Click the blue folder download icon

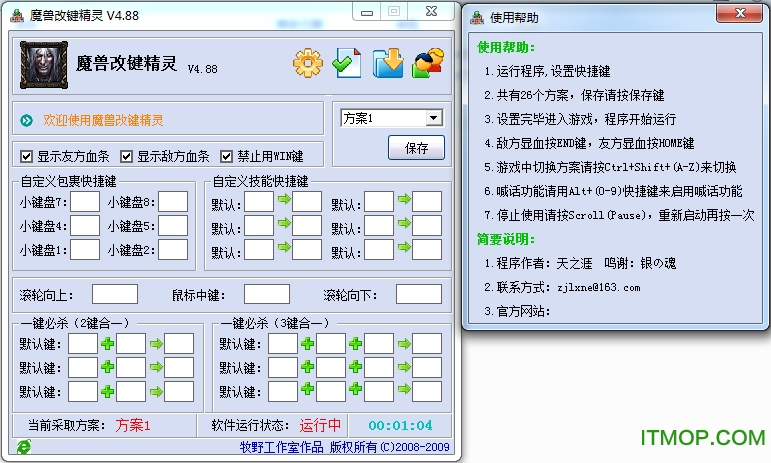point(388,64)
